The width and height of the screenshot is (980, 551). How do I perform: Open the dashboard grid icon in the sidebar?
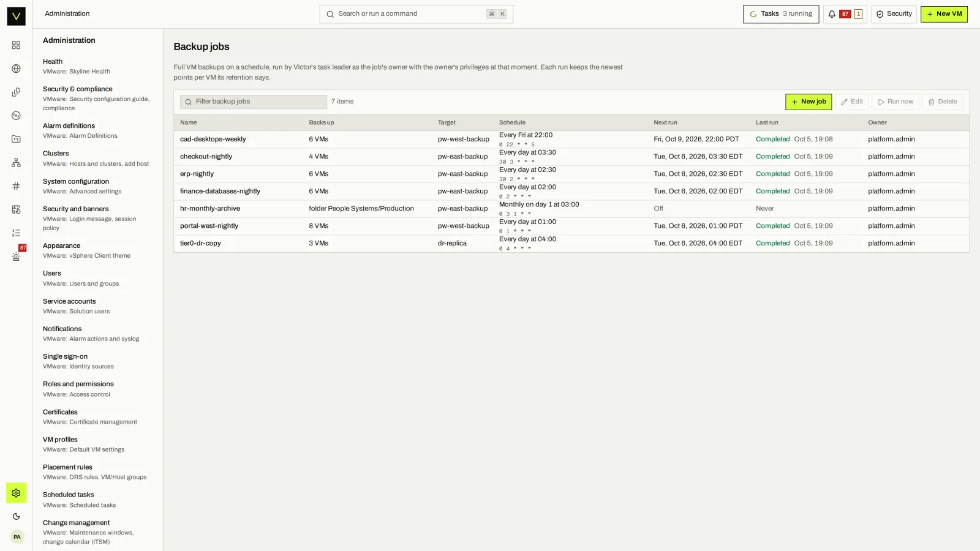click(16, 45)
